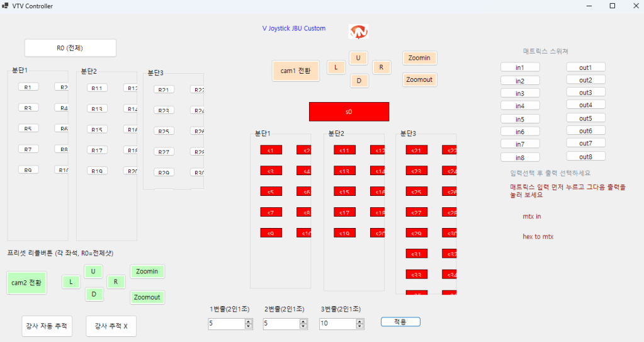Switch camera with cam1 전환 button
The height and width of the screenshot is (342, 644).
[296, 71]
